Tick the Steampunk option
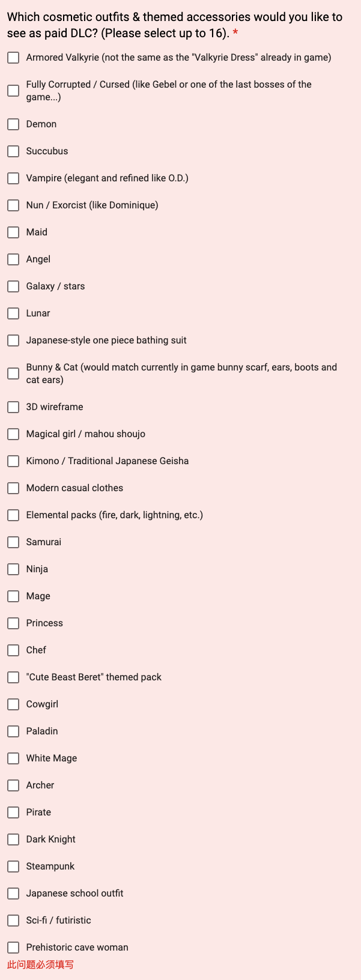The width and height of the screenshot is (361, 980). coord(13,867)
